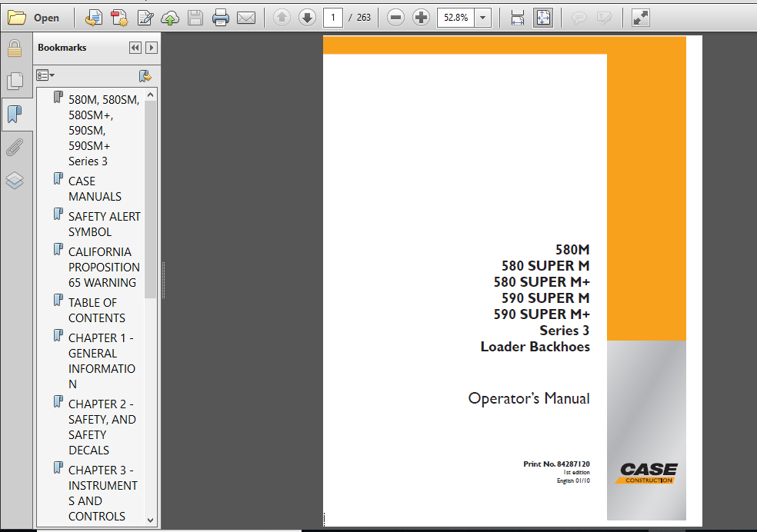Image resolution: width=757 pixels, height=532 pixels.
Task: Open the page thumbnails panel icon
Action: 15,81
